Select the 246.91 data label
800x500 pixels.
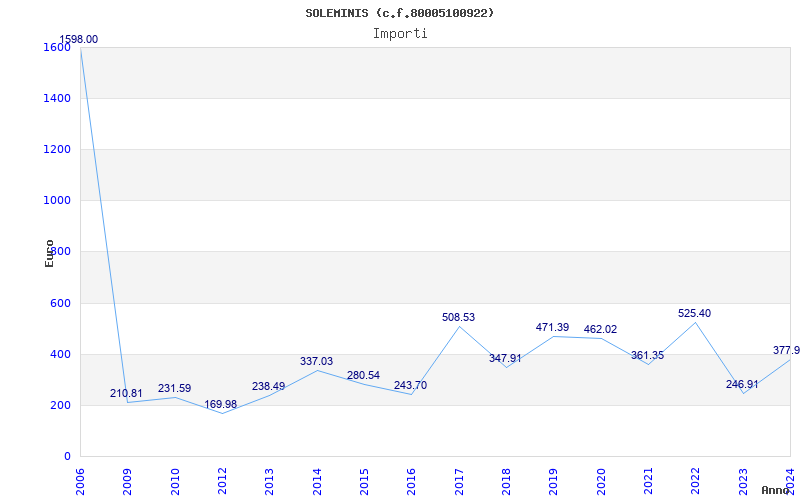742,384
